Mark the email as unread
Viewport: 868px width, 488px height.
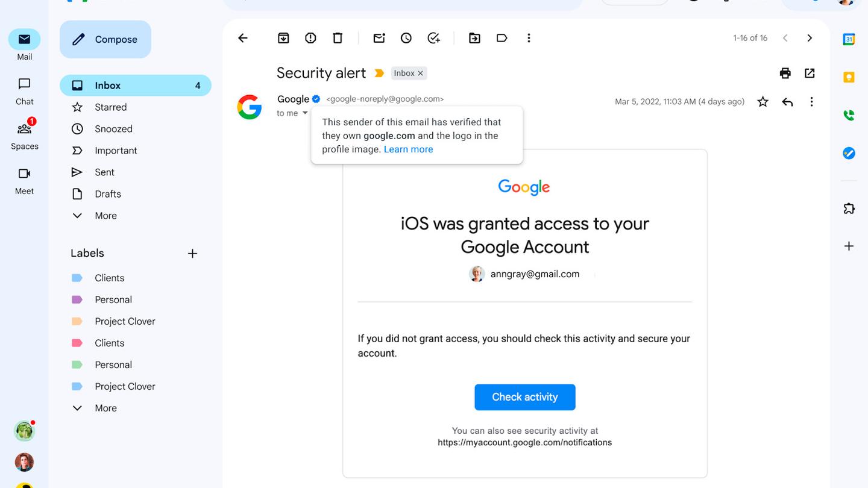pos(379,38)
